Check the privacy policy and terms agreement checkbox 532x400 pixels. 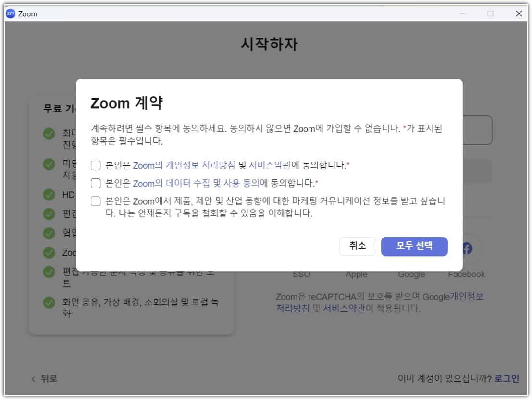tap(95, 164)
